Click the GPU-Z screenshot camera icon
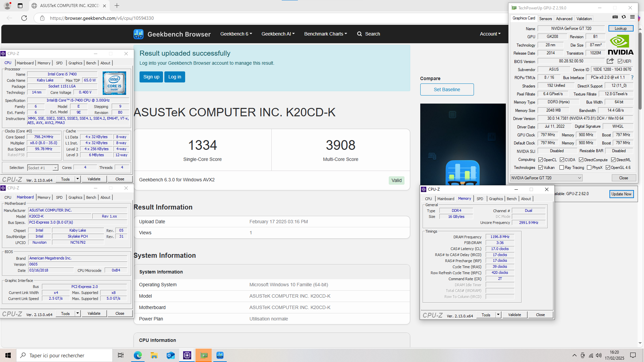The width and height of the screenshot is (644, 362). click(615, 17)
